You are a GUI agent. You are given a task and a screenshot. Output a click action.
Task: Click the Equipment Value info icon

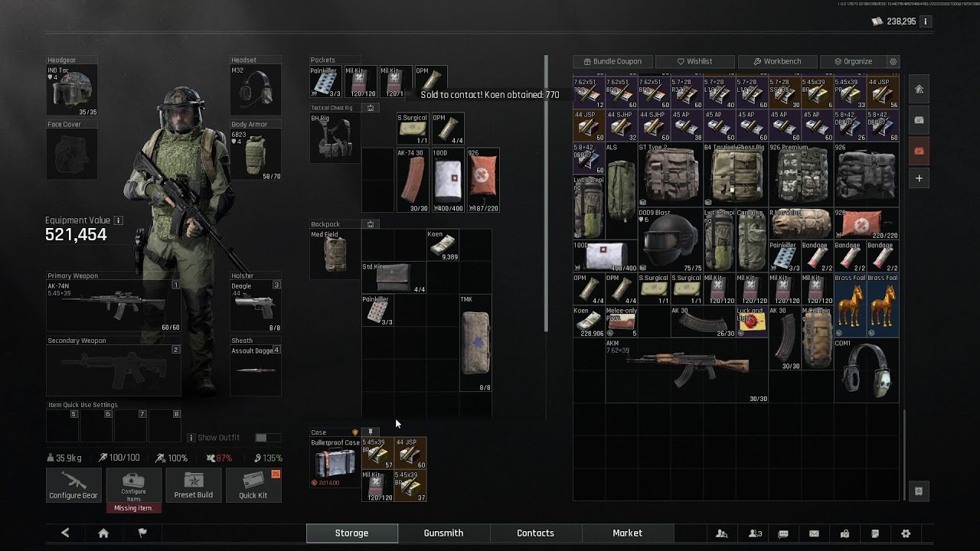pyautogui.click(x=118, y=220)
